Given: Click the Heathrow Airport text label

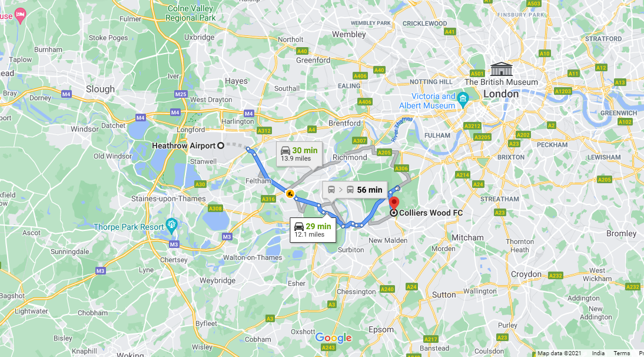Looking at the screenshot, I should pos(184,146).
